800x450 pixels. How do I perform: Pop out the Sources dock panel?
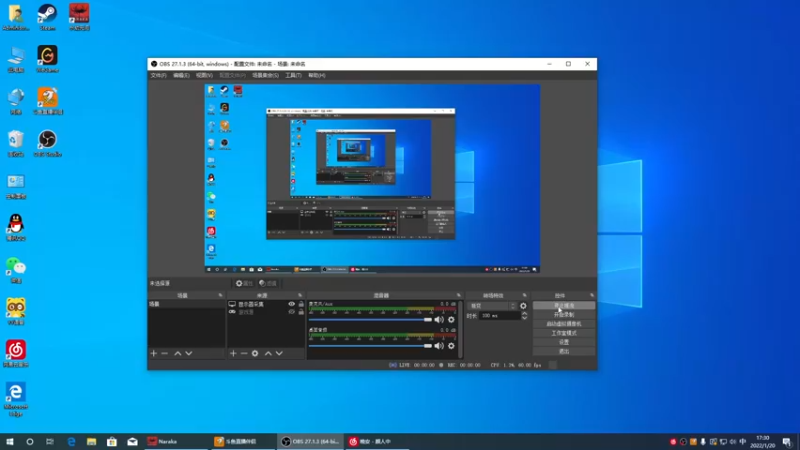(300, 295)
